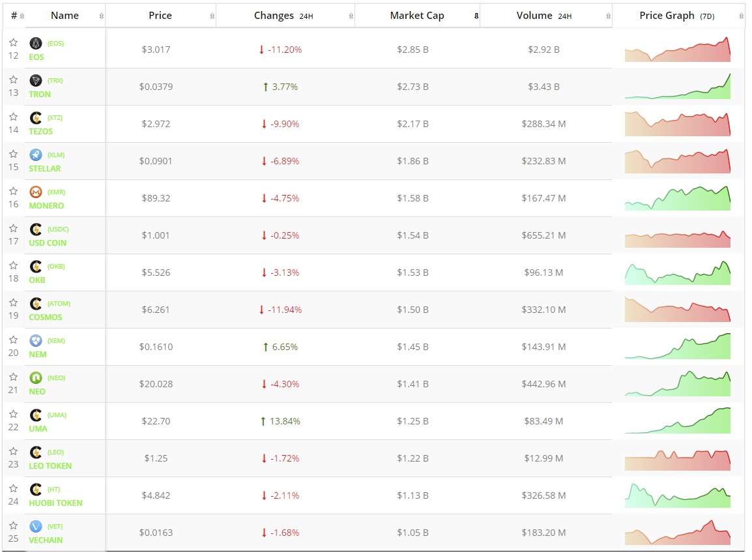Open the LEO TOKEN name link
Screen dimensions: 752x560
pyautogui.click(x=50, y=466)
